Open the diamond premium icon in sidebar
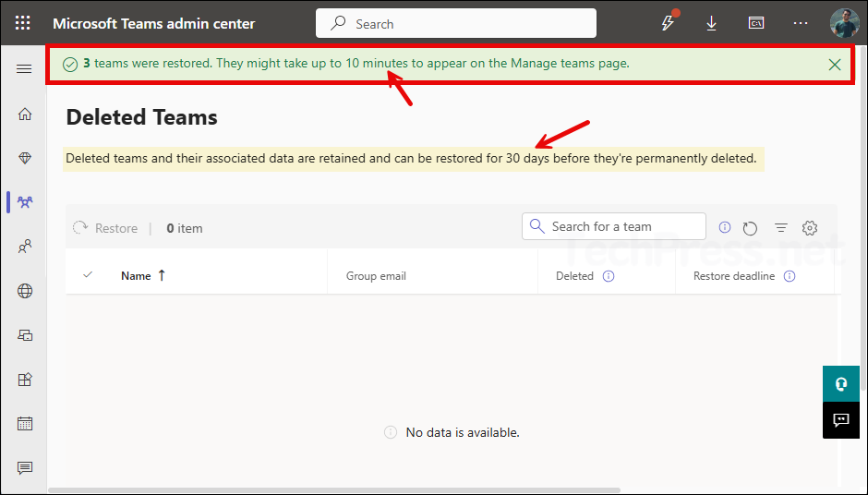Viewport: 868px width, 495px height. coord(25,158)
